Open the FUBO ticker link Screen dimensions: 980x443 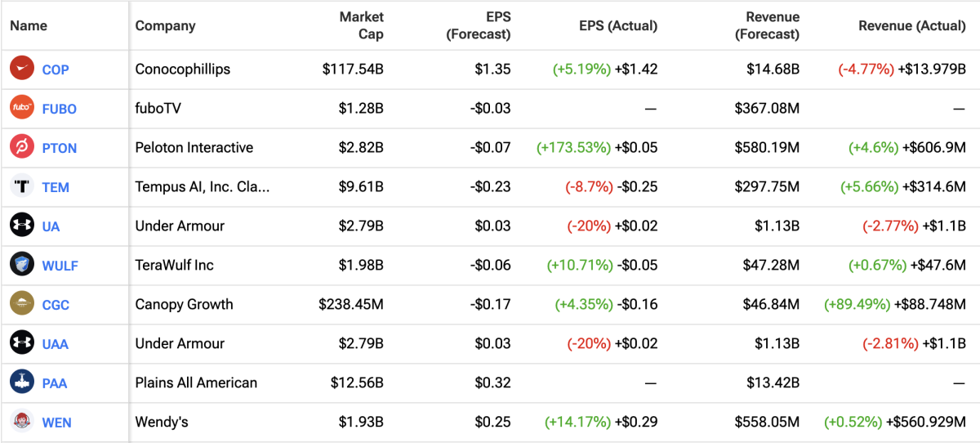click(x=59, y=109)
